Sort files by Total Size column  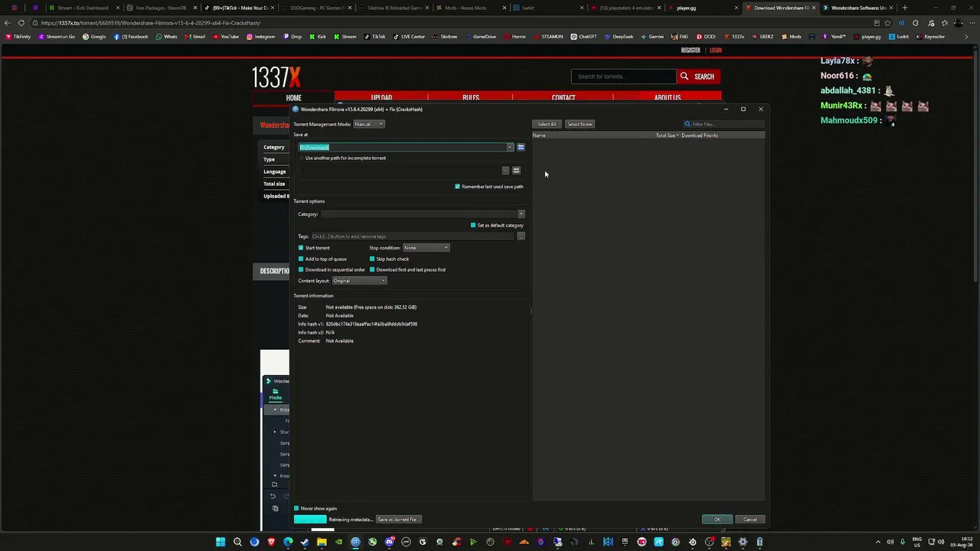(666, 135)
